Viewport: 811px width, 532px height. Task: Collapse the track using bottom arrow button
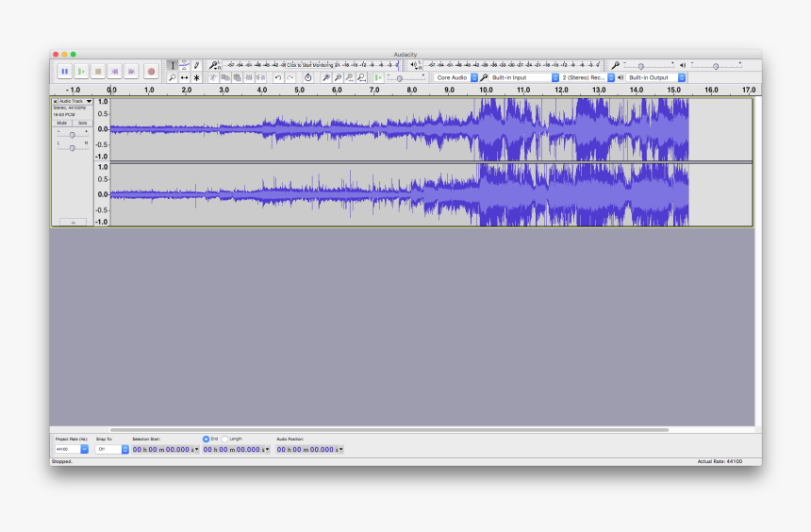(73, 222)
